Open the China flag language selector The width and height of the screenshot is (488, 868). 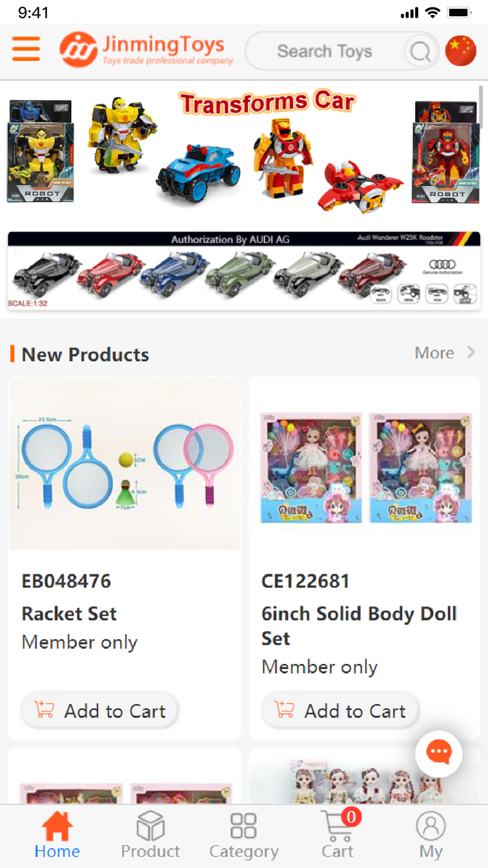coord(461,51)
